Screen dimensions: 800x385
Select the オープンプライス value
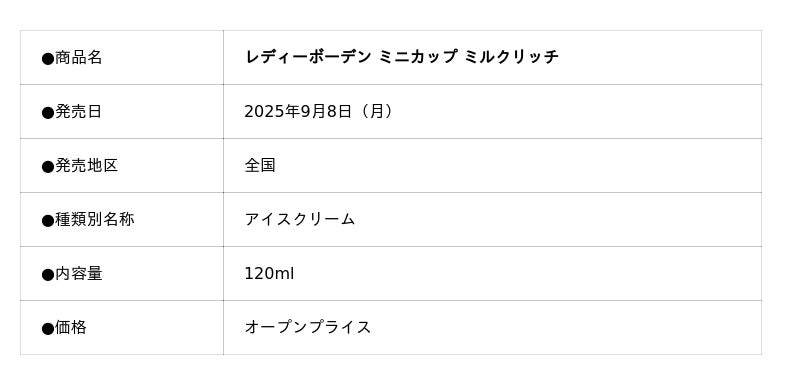[308, 327]
